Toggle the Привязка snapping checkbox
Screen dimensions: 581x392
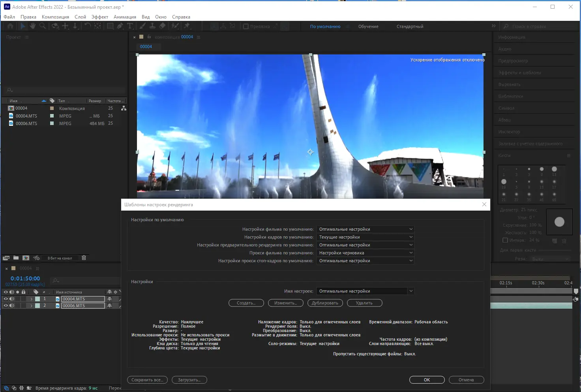(246, 26)
